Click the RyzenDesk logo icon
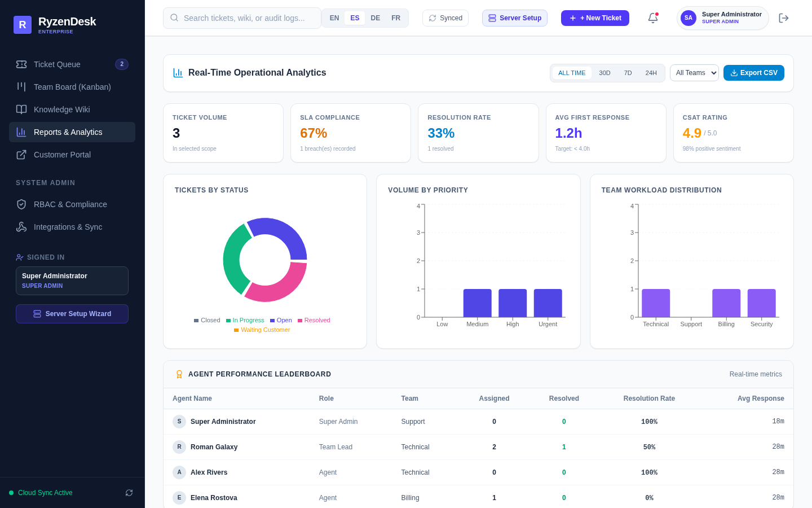 tap(23, 25)
